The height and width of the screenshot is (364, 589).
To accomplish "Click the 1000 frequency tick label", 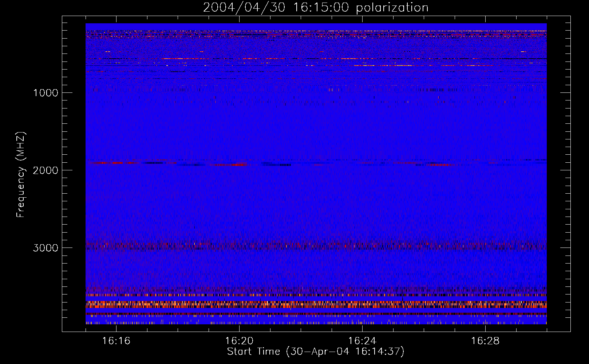I will (x=46, y=93).
